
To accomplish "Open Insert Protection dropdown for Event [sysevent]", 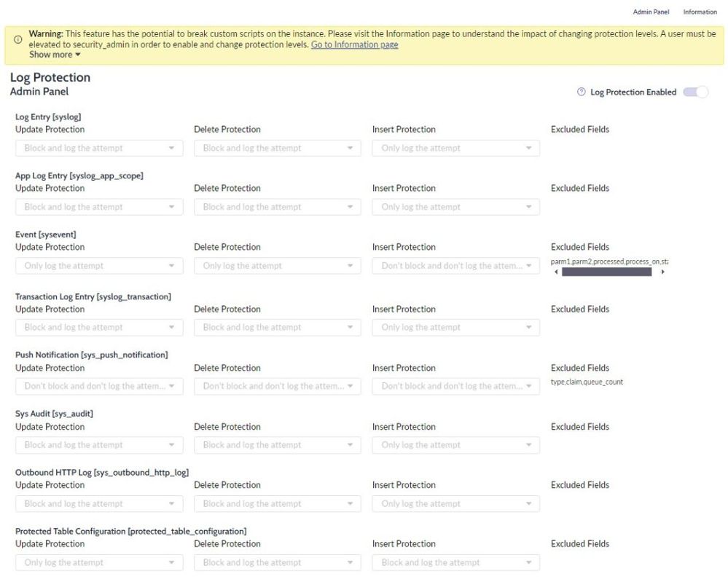I will pyautogui.click(x=455, y=265).
